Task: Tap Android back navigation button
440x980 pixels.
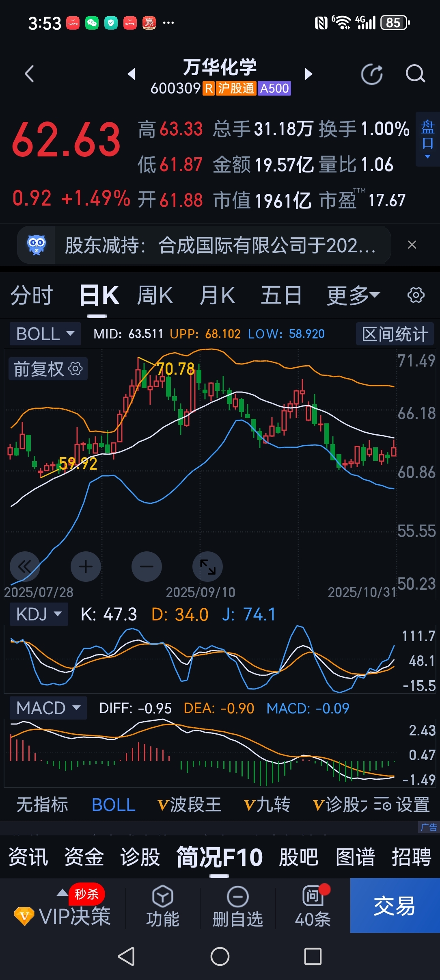Action: point(126,956)
